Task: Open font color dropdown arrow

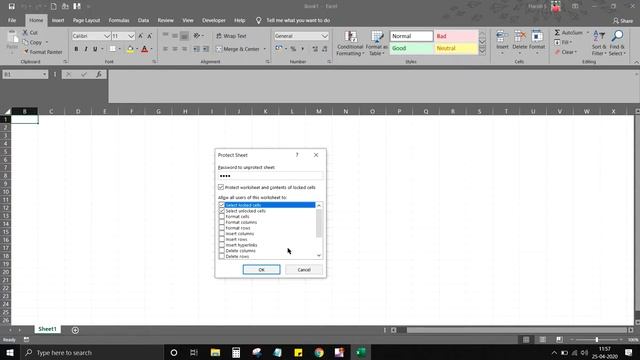Action: coord(151,49)
